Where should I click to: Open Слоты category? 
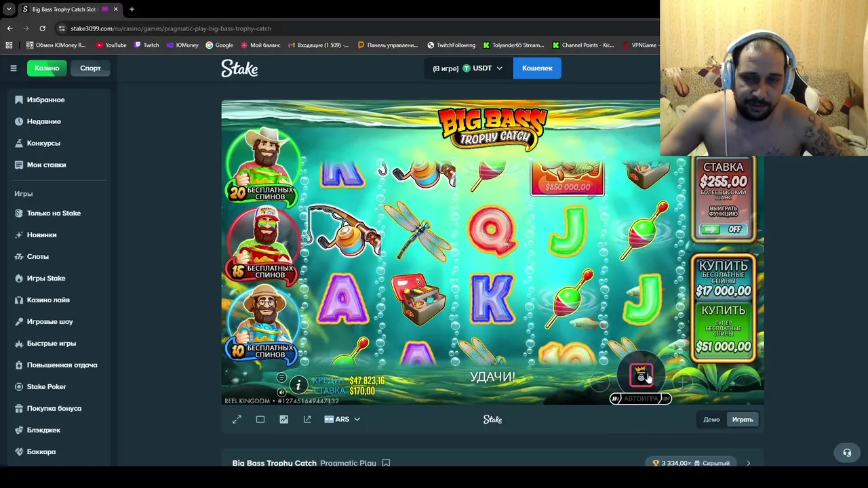pyautogui.click(x=59, y=256)
